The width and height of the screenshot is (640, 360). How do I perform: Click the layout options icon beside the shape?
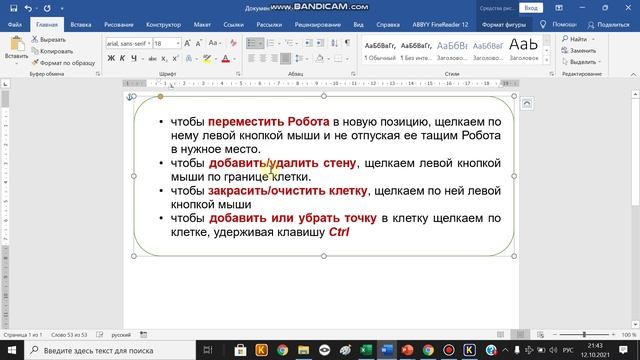(x=527, y=104)
